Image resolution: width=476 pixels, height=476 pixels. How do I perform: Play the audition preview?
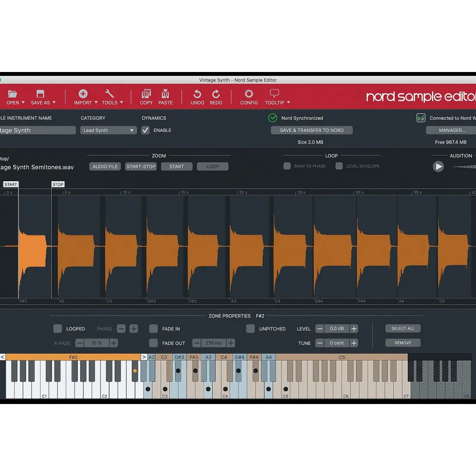(x=438, y=166)
